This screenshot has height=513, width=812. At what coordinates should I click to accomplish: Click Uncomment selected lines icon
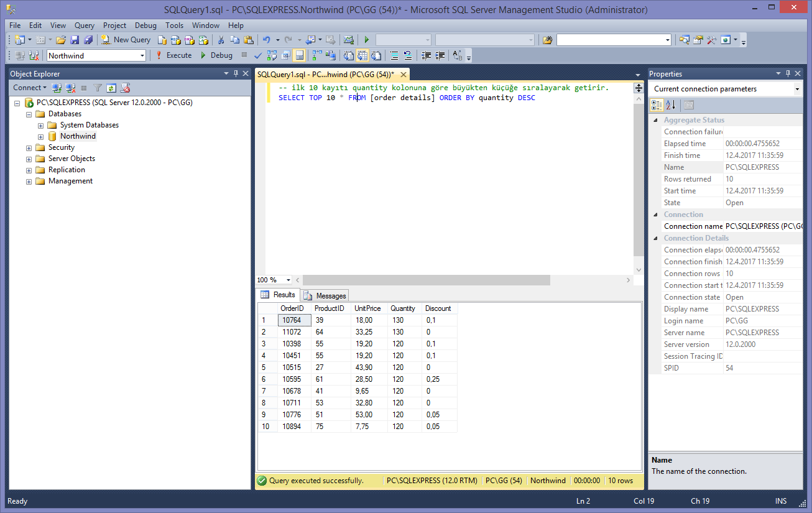[408, 55]
